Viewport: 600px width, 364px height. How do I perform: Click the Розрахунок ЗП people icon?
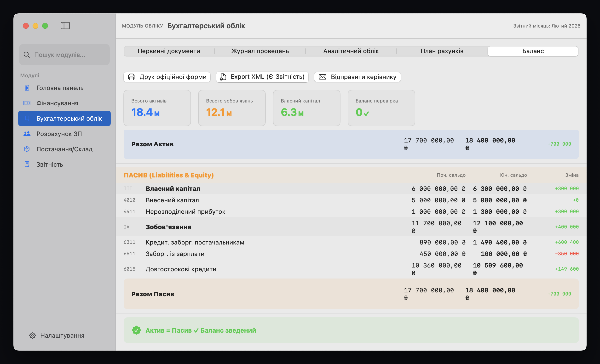pos(27,134)
